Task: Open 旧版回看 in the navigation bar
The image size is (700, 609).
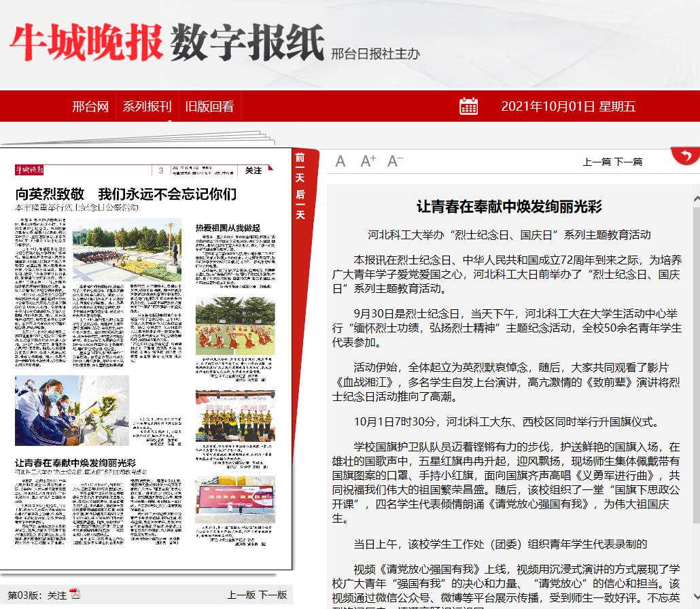Action: [209, 107]
